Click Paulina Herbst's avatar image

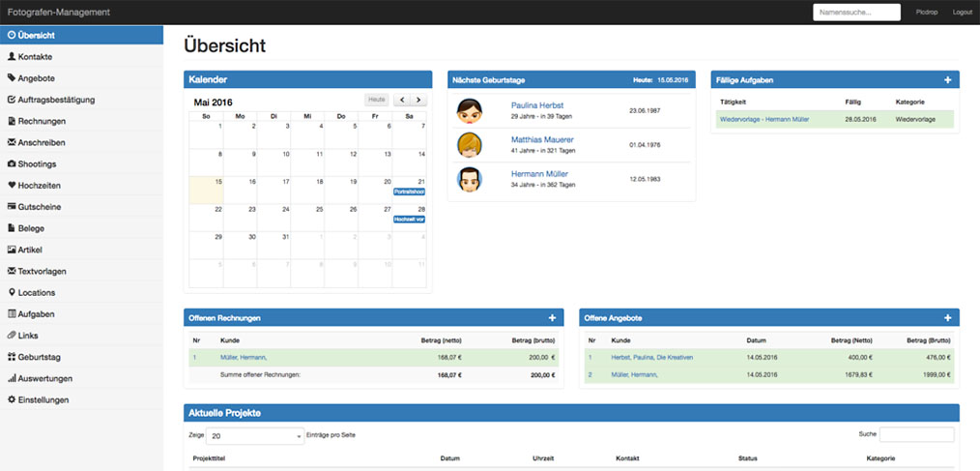pos(470,111)
